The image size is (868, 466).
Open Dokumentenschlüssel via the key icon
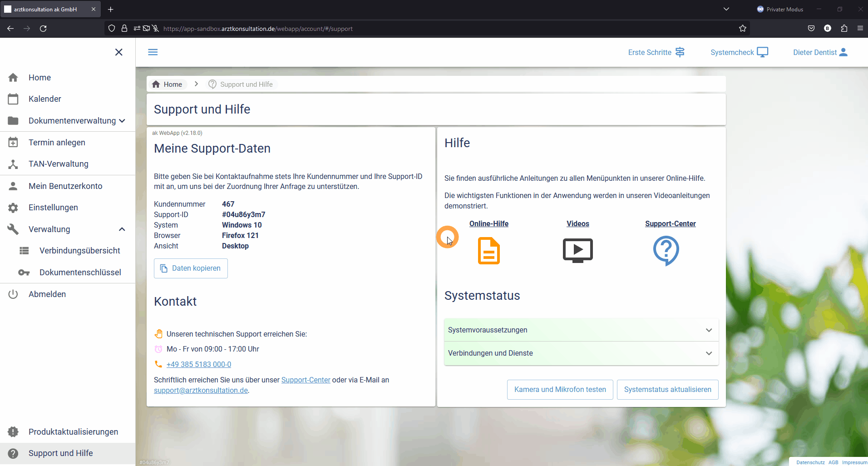23,273
